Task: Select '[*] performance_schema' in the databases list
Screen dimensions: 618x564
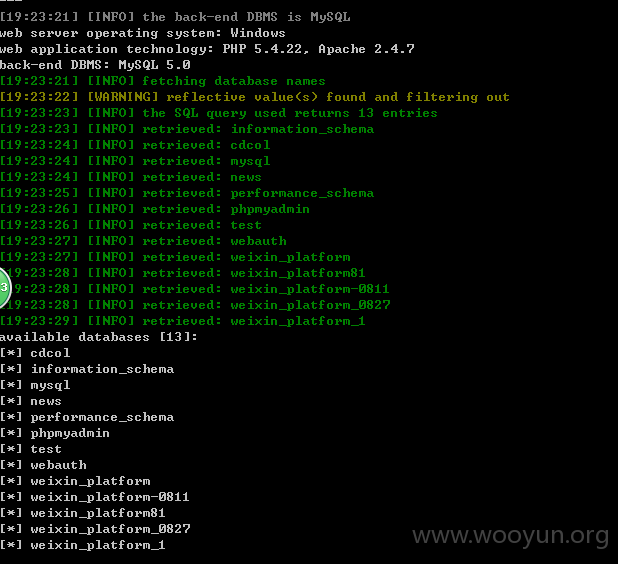Action: pyautogui.click(x=87, y=417)
